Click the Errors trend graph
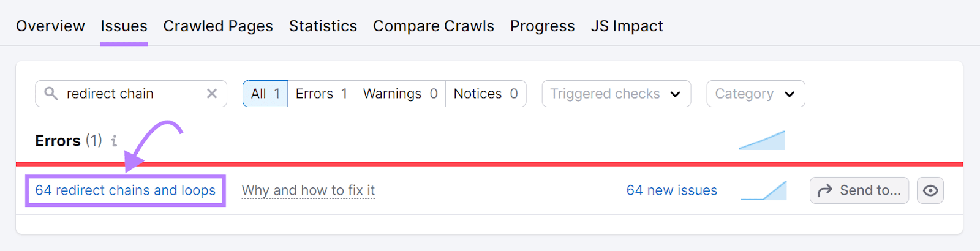 [762, 140]
